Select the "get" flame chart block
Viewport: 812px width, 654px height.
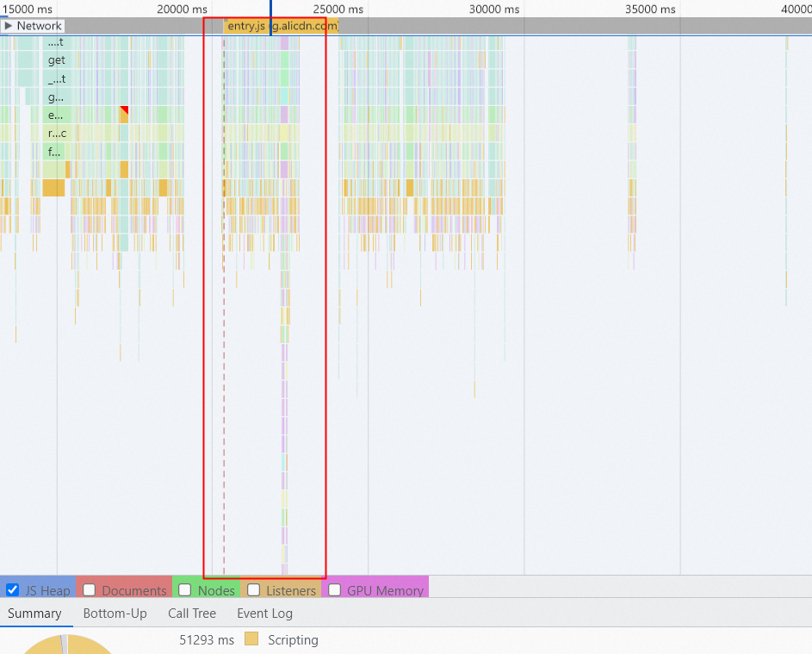[57, 60]
